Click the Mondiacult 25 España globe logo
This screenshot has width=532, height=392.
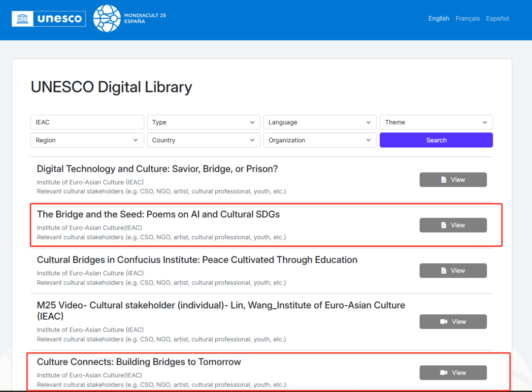[106, 19]
